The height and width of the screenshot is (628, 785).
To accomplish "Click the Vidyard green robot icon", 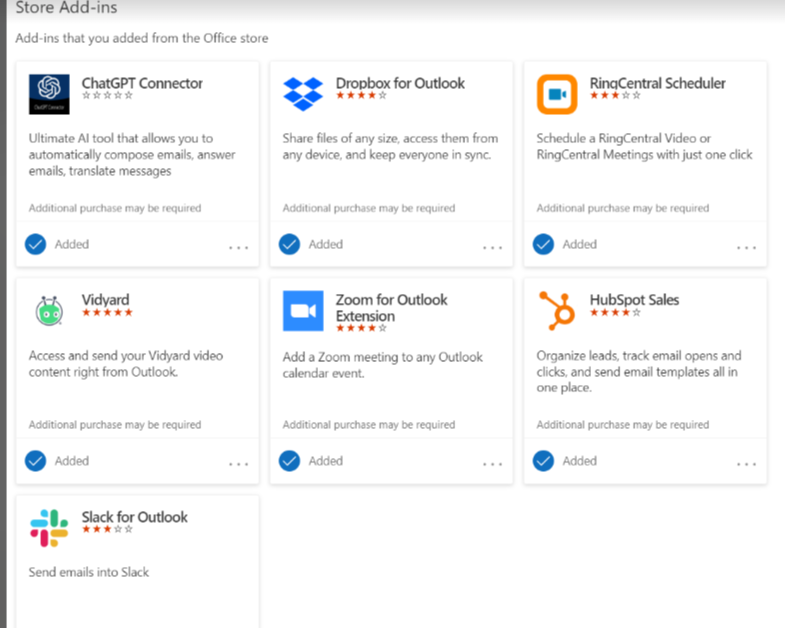I will point(49,310).
